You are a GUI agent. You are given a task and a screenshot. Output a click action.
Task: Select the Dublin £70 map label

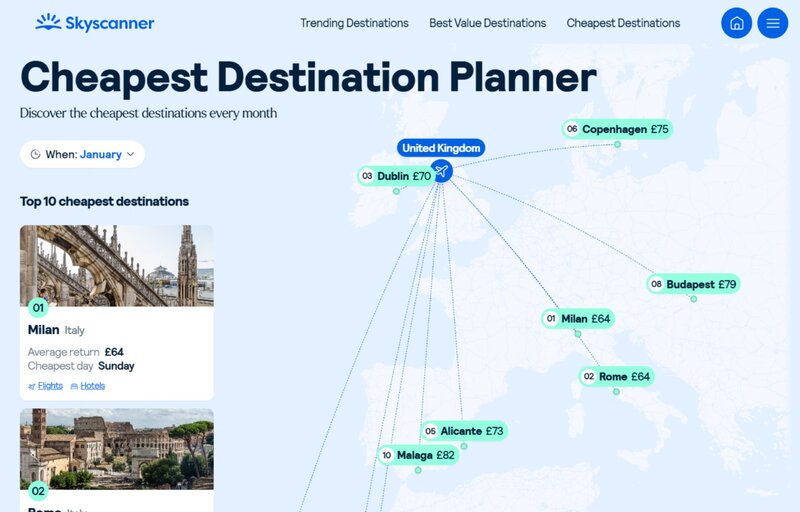[x=396, y=176]
